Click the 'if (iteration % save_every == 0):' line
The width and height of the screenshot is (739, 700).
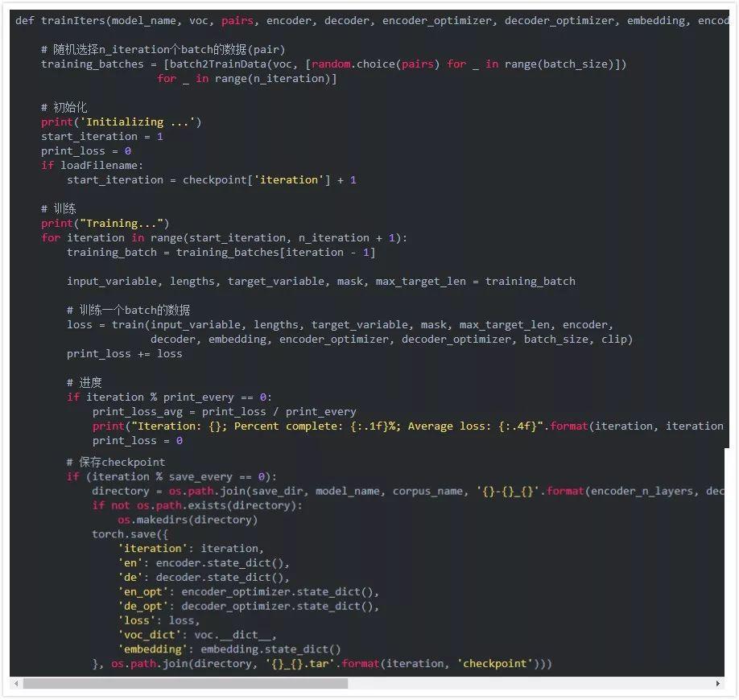[x=171, y=476]
